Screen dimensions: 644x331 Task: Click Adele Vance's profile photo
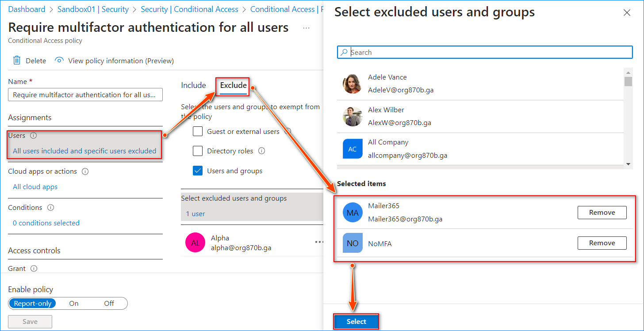[x=353, y=84]
